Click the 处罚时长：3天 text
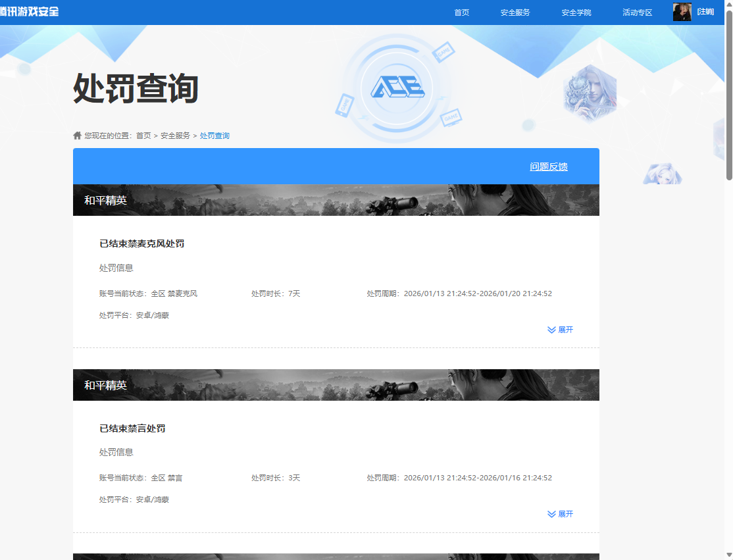This screenshot has height=560, width=733. click(x=276, y=478)
